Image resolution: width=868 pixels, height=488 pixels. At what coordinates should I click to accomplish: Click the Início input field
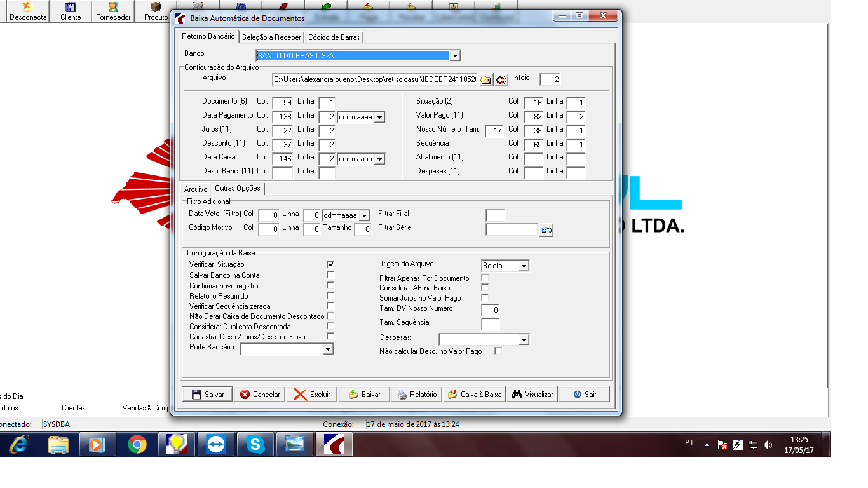pyautogui.click(x=550, y=79)
